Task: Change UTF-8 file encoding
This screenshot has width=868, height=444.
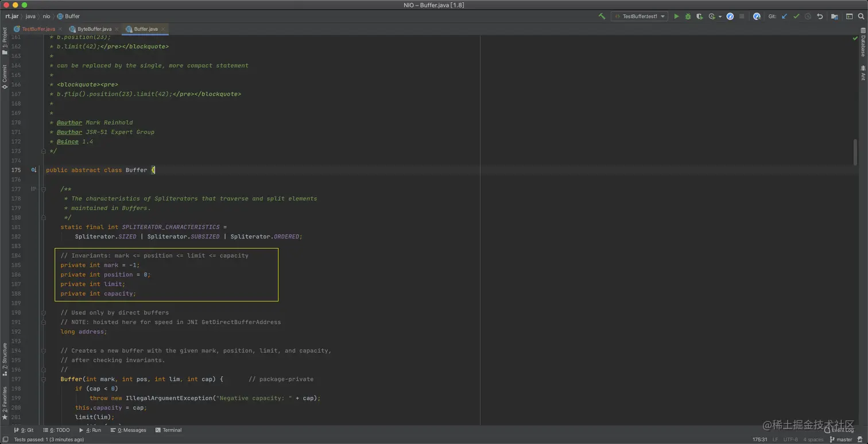Action: click(790, 439)
